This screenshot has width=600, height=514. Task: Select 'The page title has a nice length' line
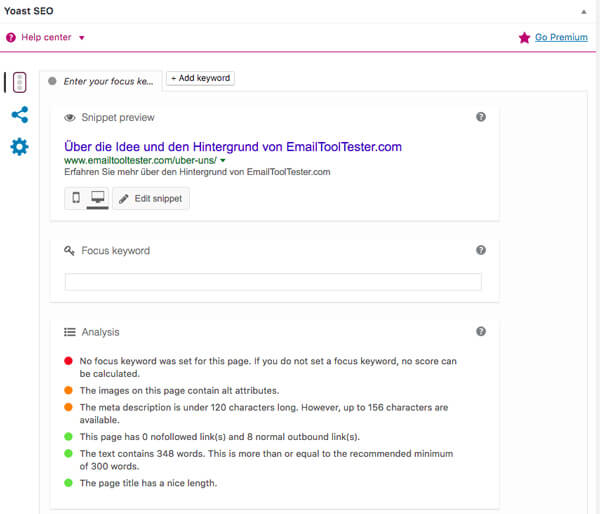click(x=148, y=483)
